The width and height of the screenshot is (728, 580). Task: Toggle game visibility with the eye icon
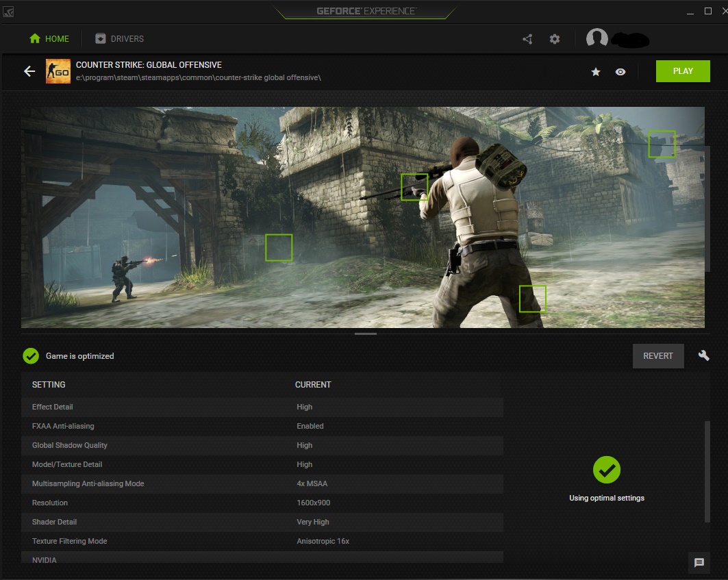pyautogui.click(x=620, y=71)
